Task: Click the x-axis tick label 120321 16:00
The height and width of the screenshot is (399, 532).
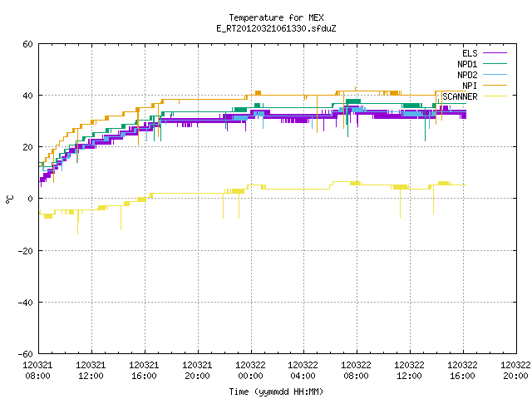Action: coord(144,371)
